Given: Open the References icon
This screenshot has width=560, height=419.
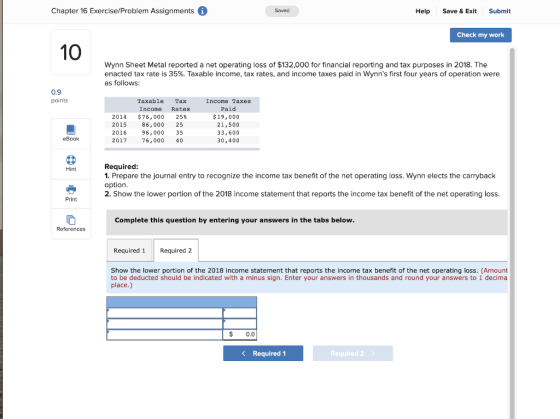Looking at the screenshot, I should coord(71,220).
